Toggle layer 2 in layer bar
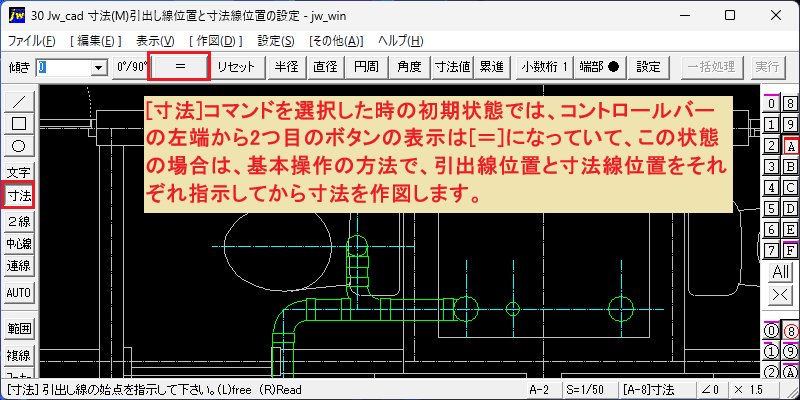 coord(772,146)
